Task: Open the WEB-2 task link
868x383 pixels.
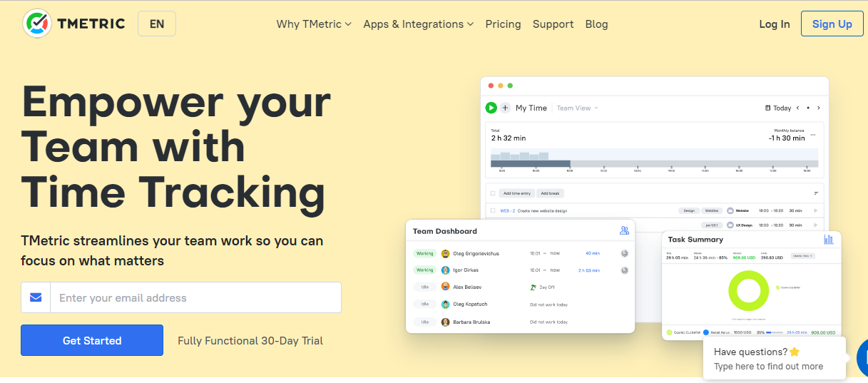Action: coord(508,211)
